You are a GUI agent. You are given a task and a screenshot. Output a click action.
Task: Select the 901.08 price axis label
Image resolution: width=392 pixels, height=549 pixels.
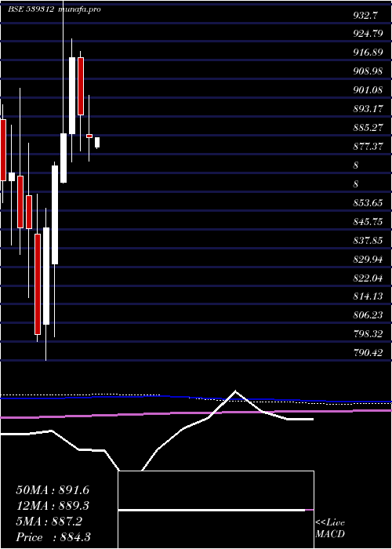tap(368, 90)
